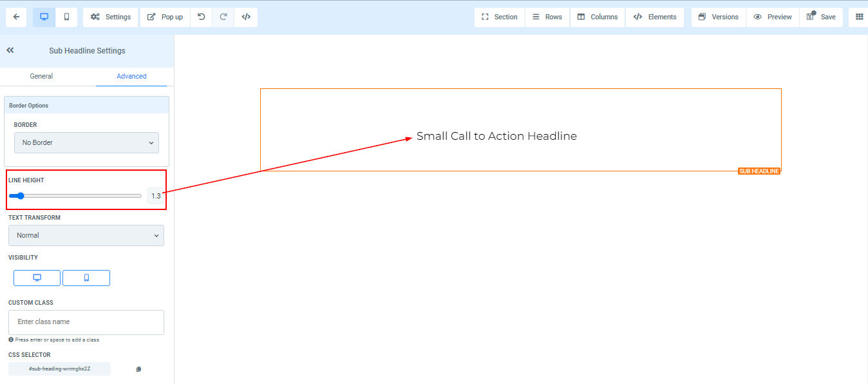Click the Preview button

[773, 17]
